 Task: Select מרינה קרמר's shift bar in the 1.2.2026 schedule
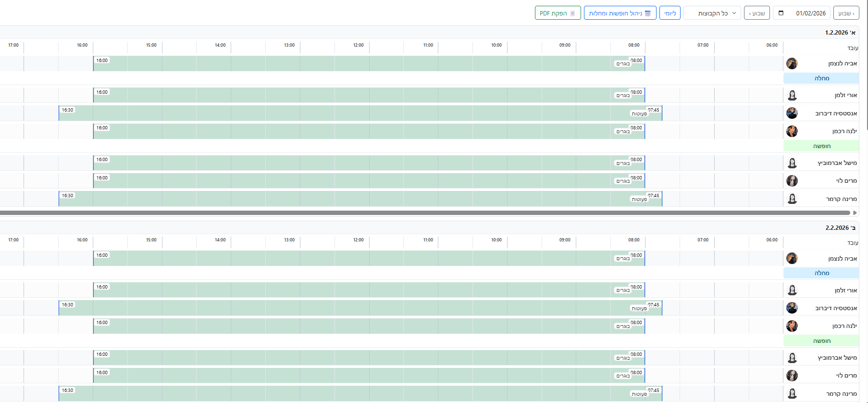point(360,199)
